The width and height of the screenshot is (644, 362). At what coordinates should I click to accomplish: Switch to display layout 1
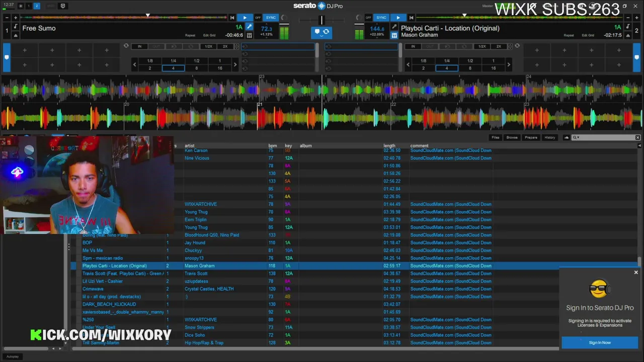28,6
